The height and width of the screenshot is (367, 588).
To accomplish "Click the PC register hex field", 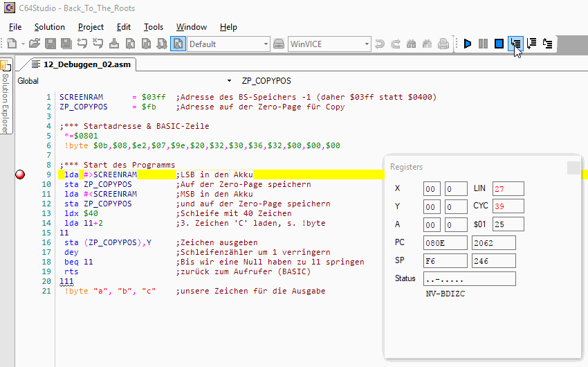I will click(x=445, y=242).
